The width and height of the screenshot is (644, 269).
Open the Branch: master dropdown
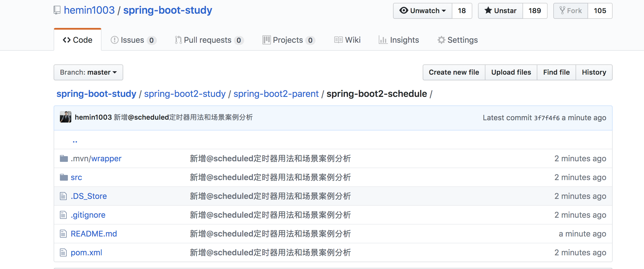88,72
